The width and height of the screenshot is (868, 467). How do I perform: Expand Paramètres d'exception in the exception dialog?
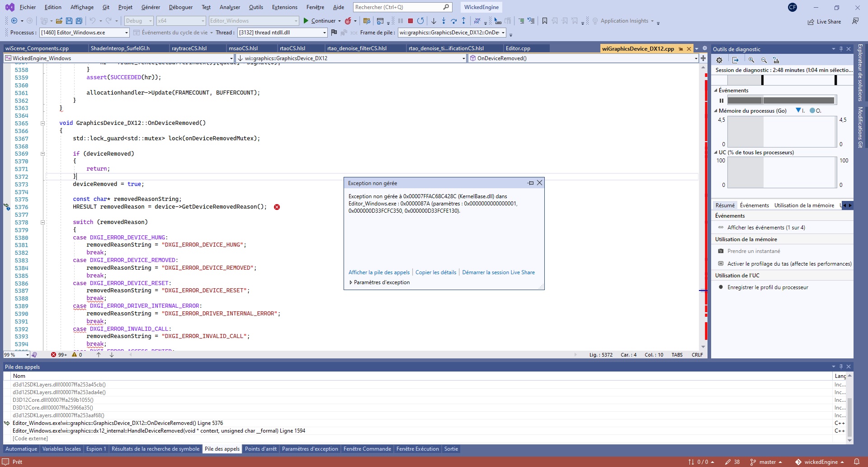tap(380, 282)
